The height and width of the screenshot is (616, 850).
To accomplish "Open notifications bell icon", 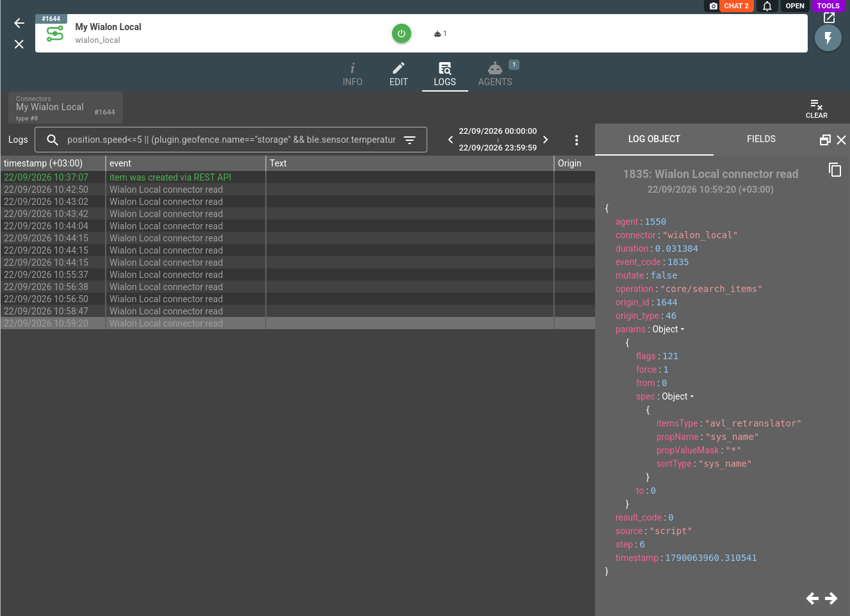I will [x=767, y=6].
